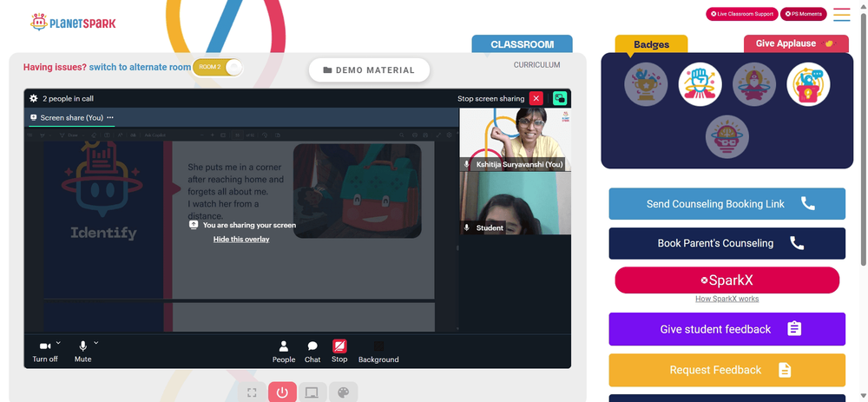Select the raised fist badge
The width and height of the screenshot is (868, 402).
point(700,84)
